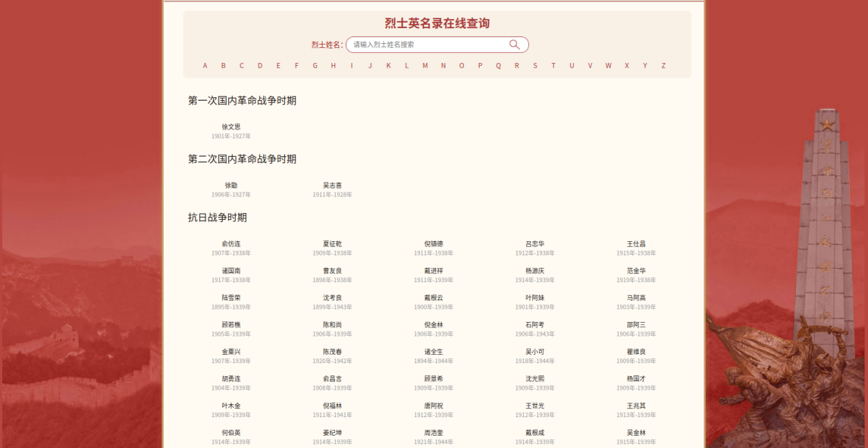Open the 王仕昌 martyr record

point(636,244)
